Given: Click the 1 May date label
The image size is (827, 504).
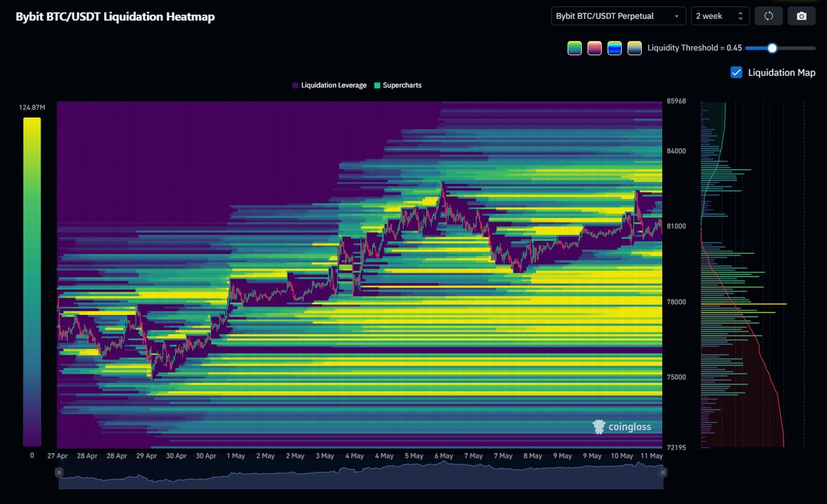Looking at the screenshot, I should [235, 456].
